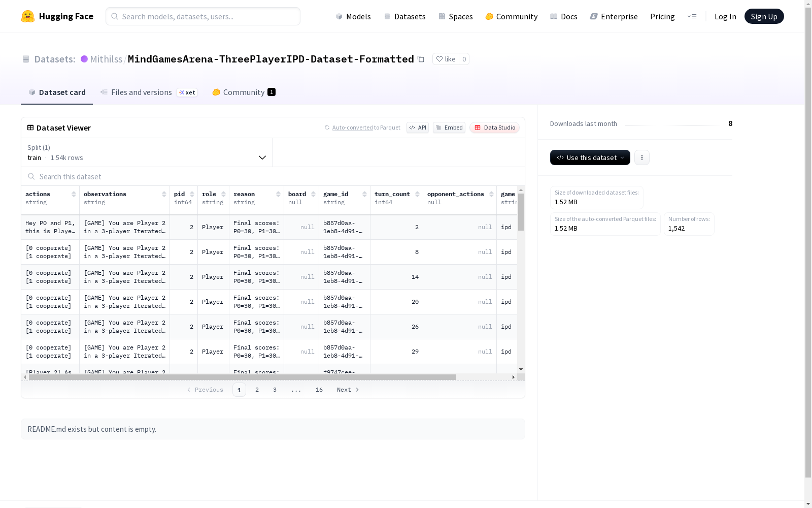Sort the actions column

coord(74,194)
